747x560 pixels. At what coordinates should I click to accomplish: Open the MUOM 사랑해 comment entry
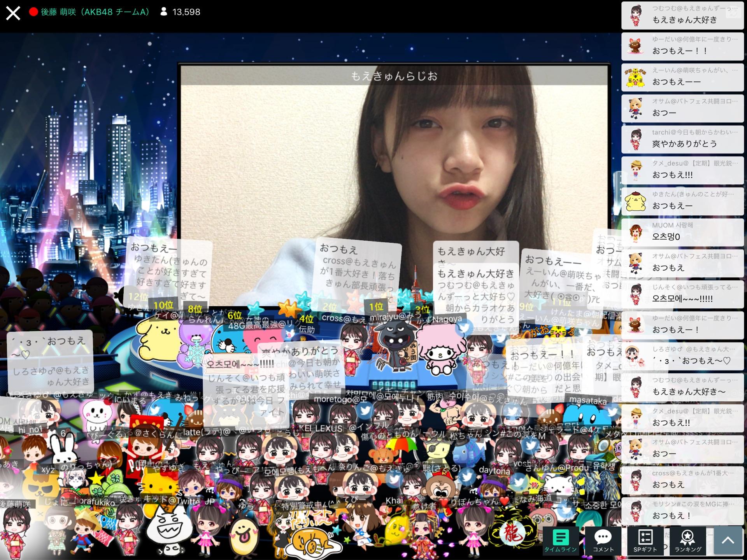[x=682, y=232]
